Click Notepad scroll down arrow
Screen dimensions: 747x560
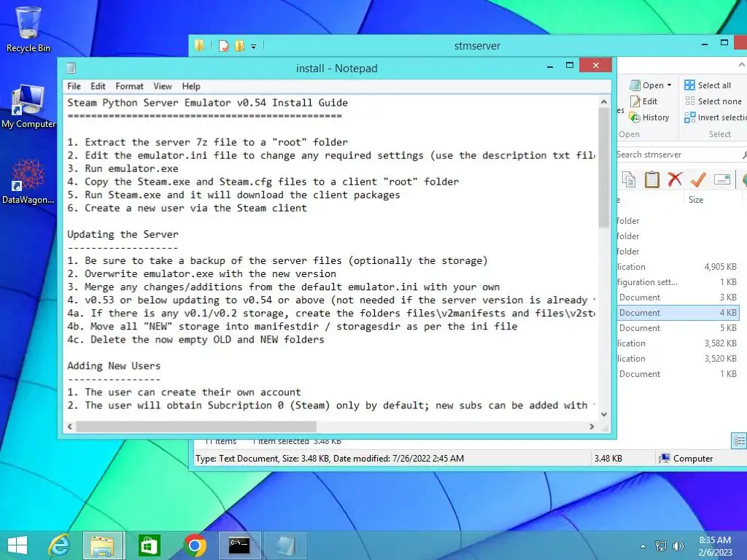[x=604, y=414]
